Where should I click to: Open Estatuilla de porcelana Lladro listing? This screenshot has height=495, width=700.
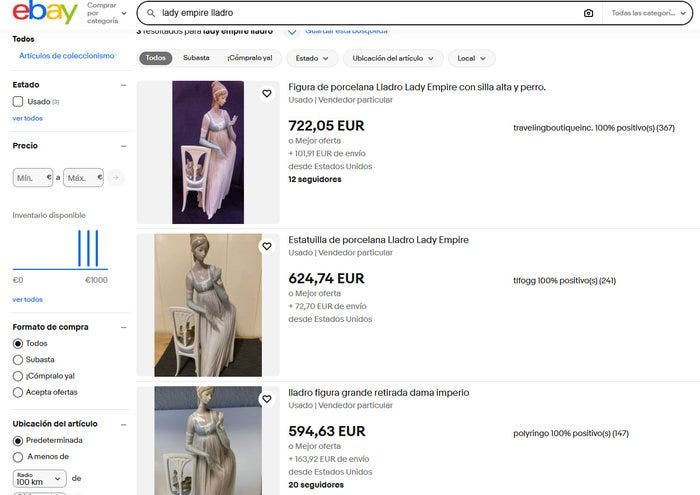[379, 240]
